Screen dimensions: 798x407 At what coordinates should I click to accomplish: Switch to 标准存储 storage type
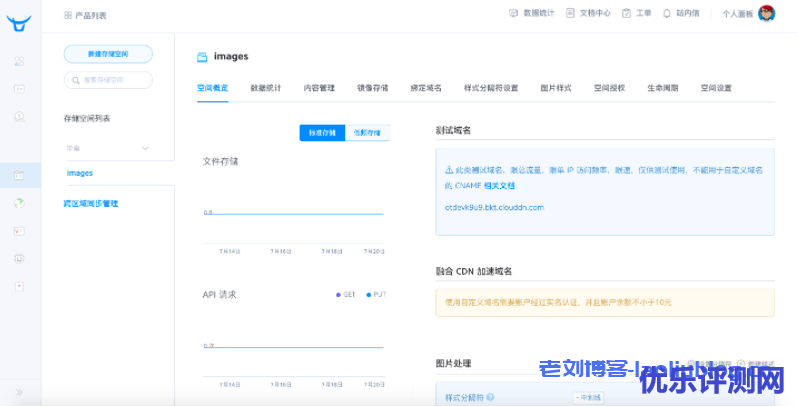tap(322, 132)
